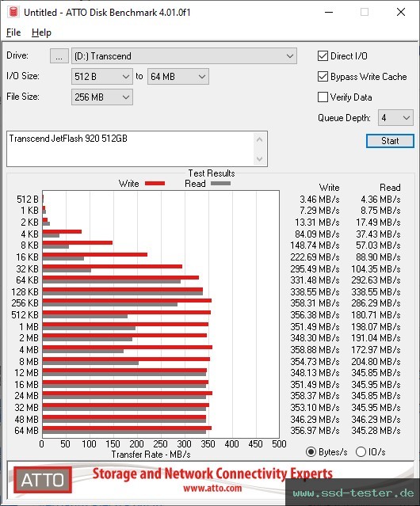Click the red Write legend swatch
The height and width of the screenshot is (506, 420).
pyautogui.click(x=155, y=183)
